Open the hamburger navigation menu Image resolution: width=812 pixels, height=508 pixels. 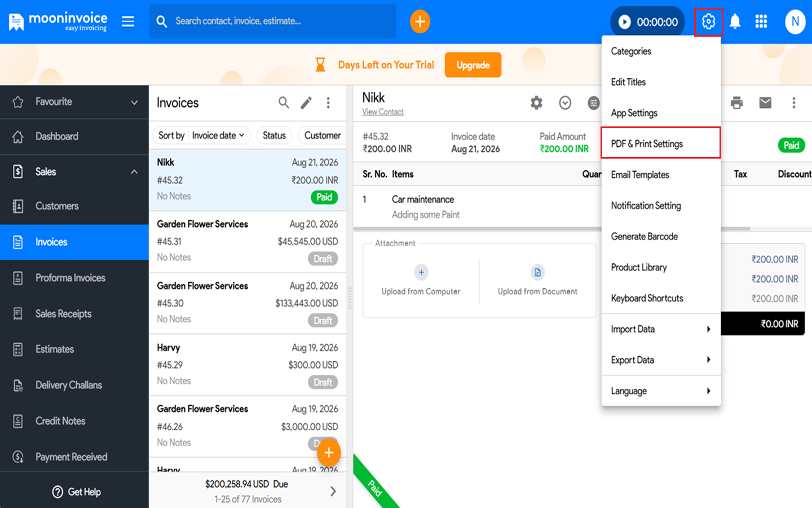[x=128, y=21]
